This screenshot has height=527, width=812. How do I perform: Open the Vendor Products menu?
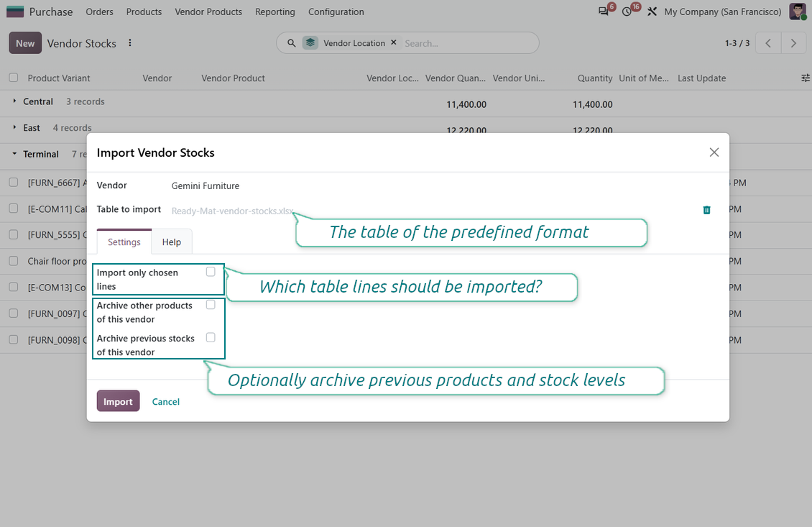click(x=208, y=12)
